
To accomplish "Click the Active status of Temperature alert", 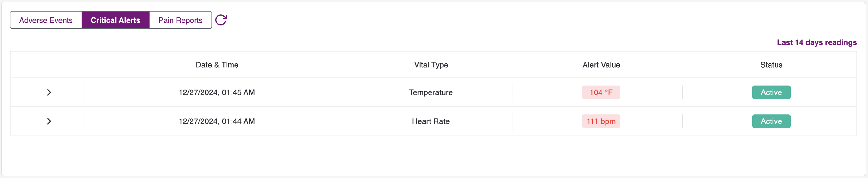I will pyautogui.click(x=771, y=92).
